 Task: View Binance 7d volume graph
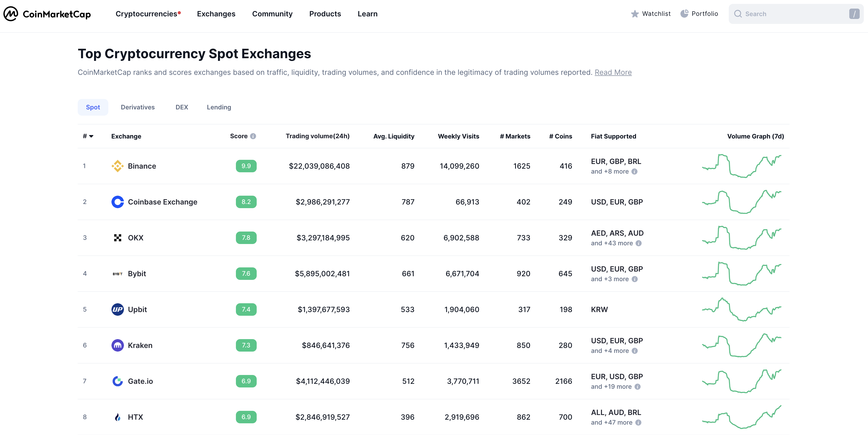coord(742,166)
